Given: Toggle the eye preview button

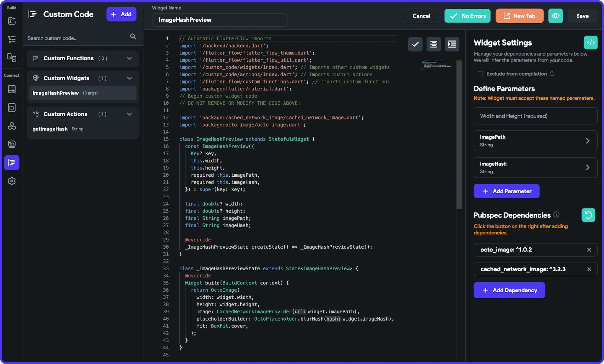Looking at the screenshot, I should point(556,16).
